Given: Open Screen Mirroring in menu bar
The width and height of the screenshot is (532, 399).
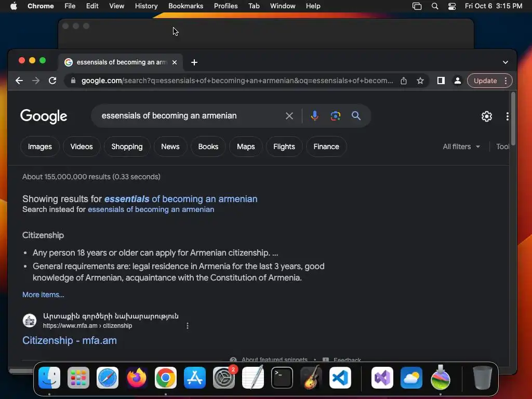Looking at the screenshot, I should [x=417, y=6].
